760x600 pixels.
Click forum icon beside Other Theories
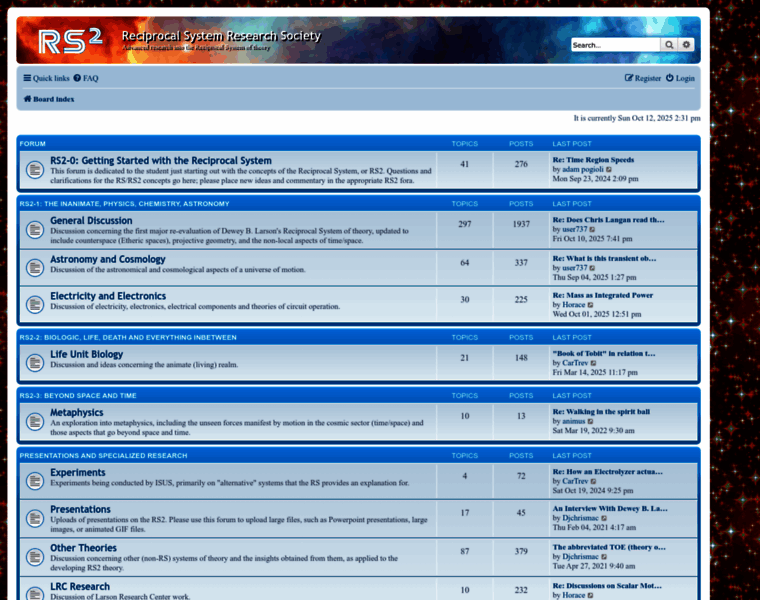pos(35,556)
